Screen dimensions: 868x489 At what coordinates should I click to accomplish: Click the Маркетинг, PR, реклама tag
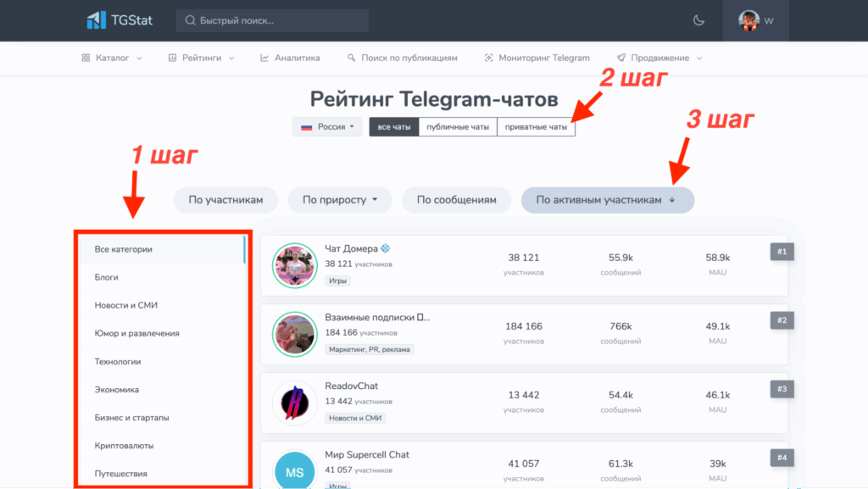pyautogui.click(x=370, y=349)
